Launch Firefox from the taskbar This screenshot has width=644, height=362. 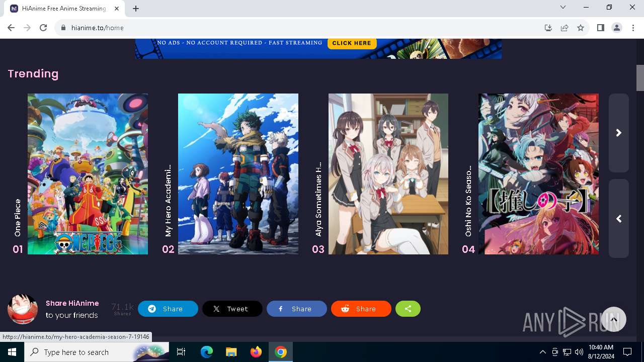[x=256, y=352]
